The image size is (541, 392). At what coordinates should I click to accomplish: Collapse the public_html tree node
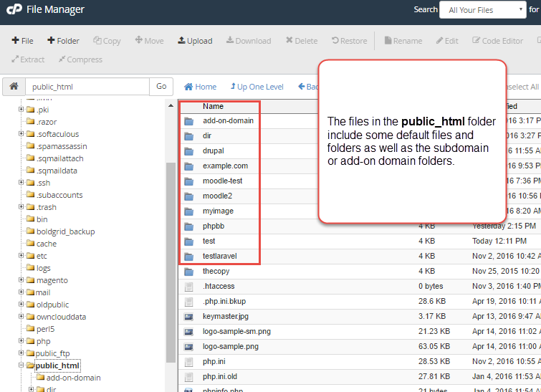(x=21, y=366)
